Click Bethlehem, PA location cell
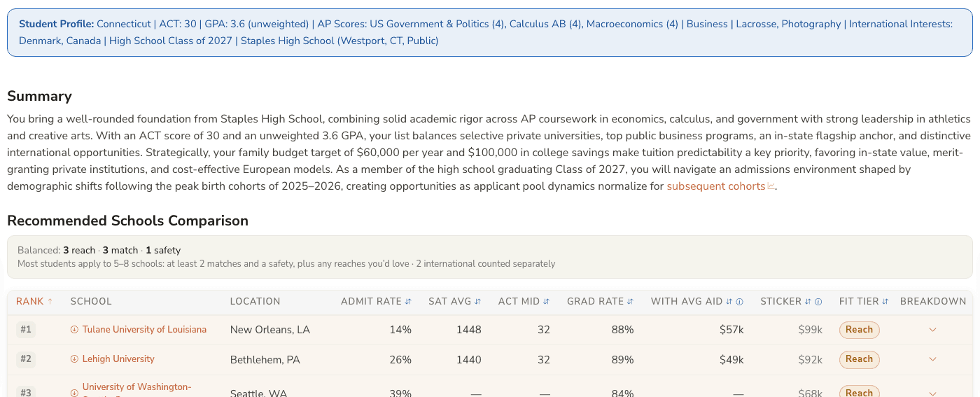980x397 pixels. tap(265, 360)
